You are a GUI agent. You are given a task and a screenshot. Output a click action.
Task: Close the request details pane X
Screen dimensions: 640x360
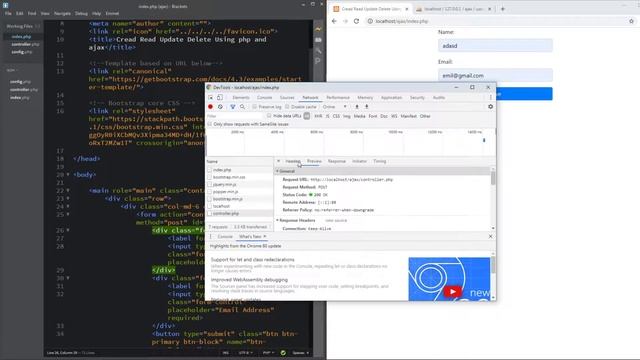[278, 161]
